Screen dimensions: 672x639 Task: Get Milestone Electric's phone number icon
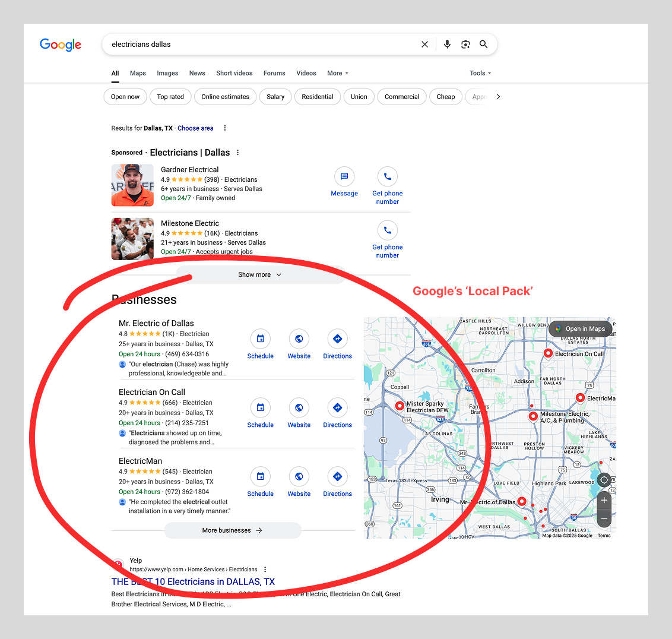pos(388,230)
